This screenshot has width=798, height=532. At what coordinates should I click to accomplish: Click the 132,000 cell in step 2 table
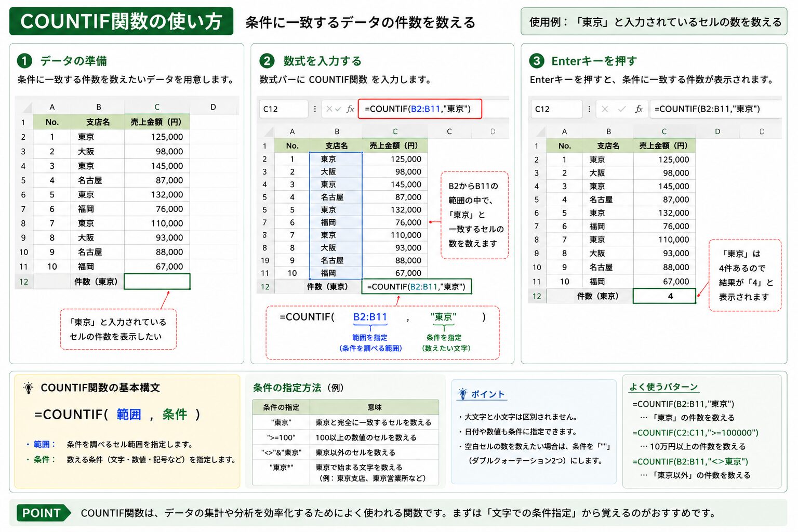pos(395,210)
